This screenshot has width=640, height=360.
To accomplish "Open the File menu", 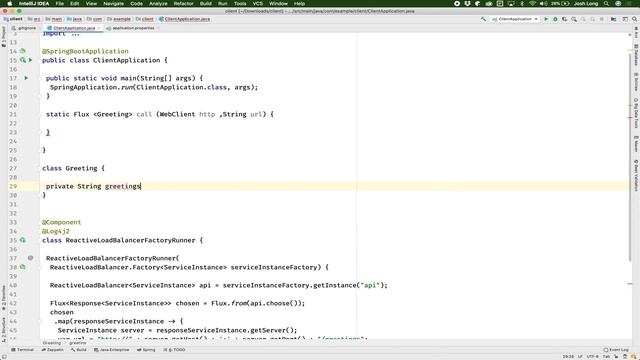I will pos(60,3).
